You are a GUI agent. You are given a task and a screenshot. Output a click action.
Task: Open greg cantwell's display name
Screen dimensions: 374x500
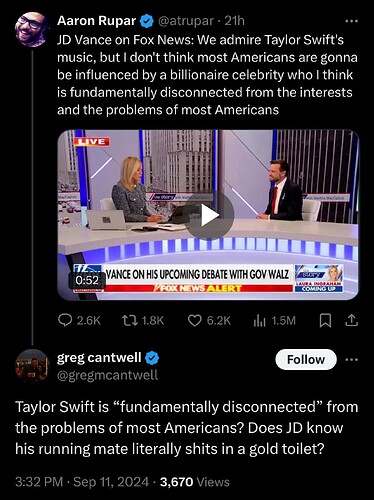[x=99, y=358]
